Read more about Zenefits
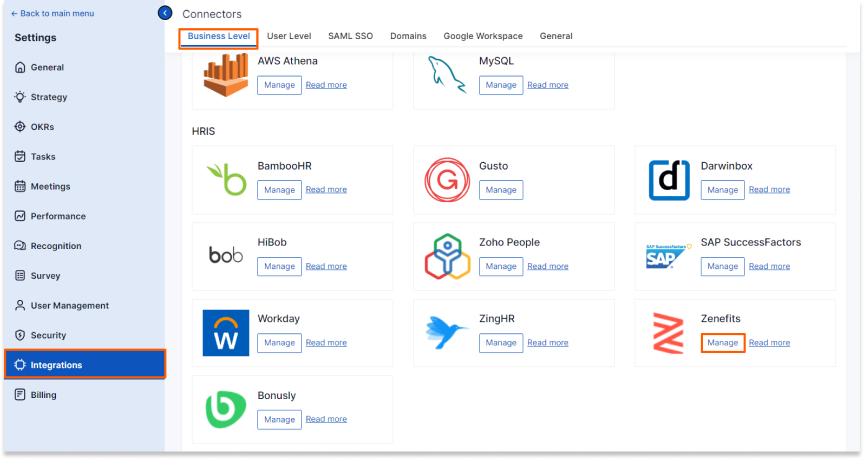 coord(769,343)
